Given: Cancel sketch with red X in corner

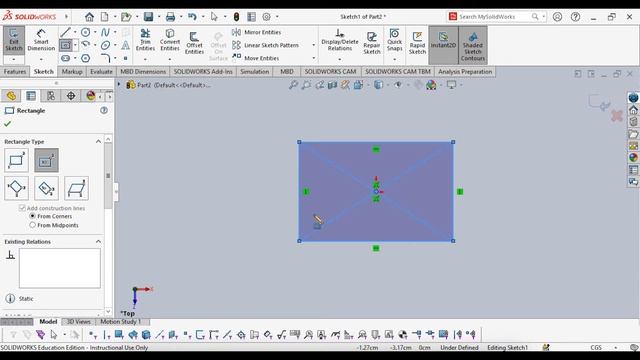Looking at the screenshot, I should coord(617,116).
